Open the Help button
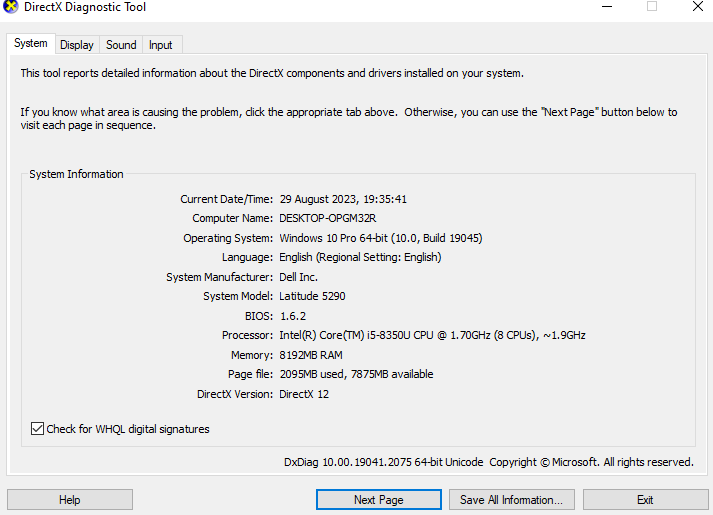This screenshot has width=713, height=515. (70, 500)
